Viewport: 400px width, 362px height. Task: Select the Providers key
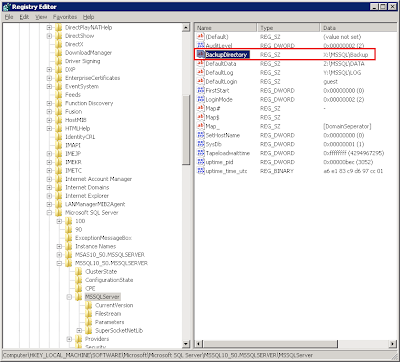pos(97,339)
